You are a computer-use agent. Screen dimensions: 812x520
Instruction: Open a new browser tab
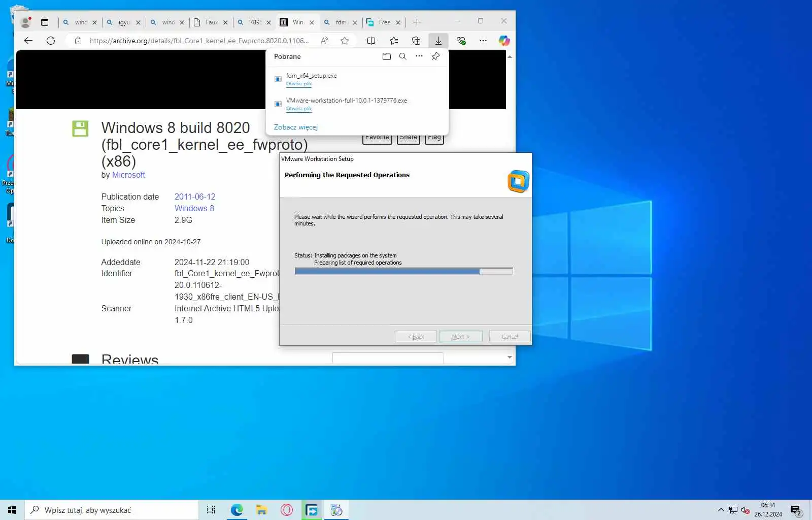click(417, 22)
